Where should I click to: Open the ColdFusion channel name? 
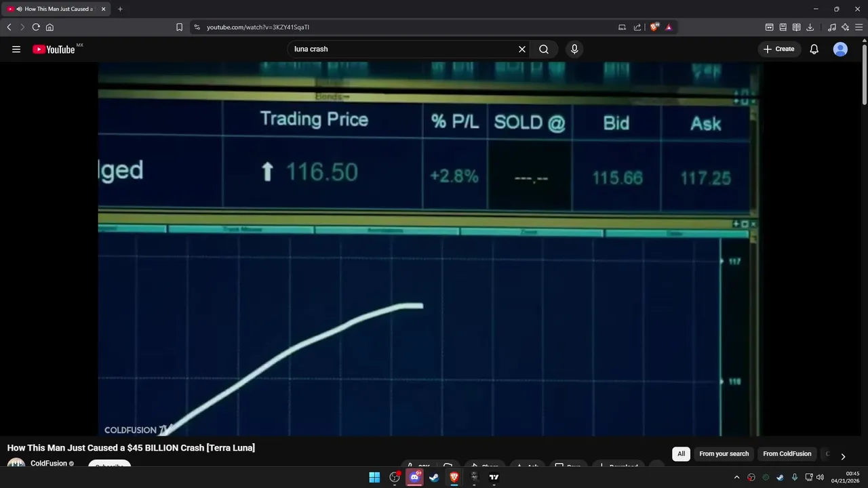[49, 464]
